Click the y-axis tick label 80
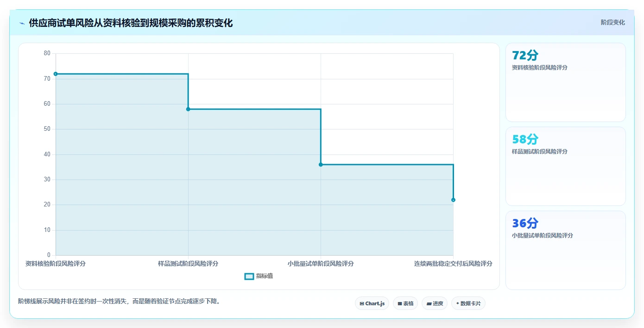Screen dimensions: 644x328 47,53
